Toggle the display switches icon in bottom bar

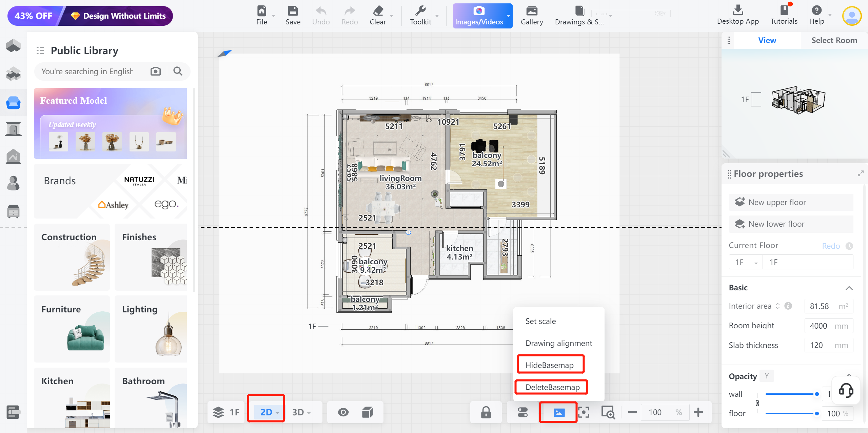click(x=522, y=412)
